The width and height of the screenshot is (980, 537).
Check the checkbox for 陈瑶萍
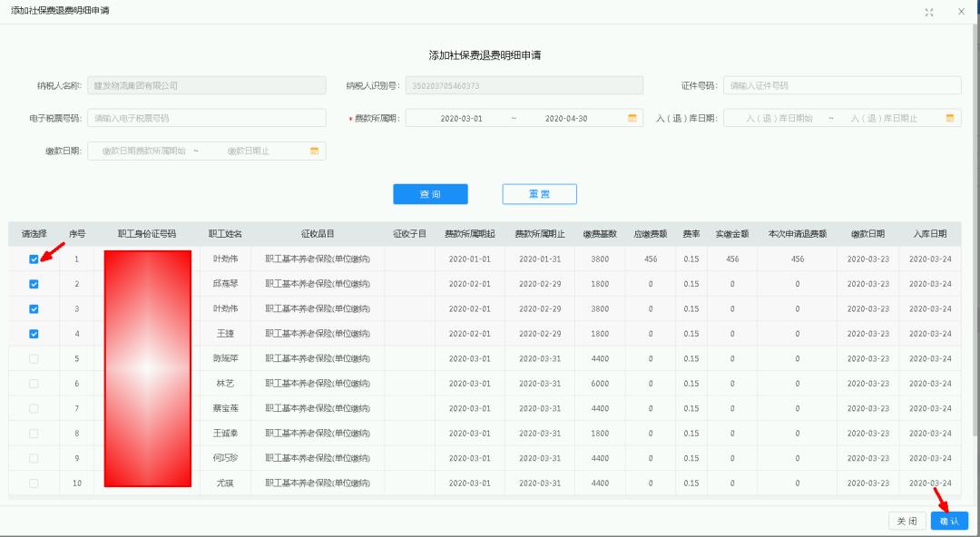point(33,358)
